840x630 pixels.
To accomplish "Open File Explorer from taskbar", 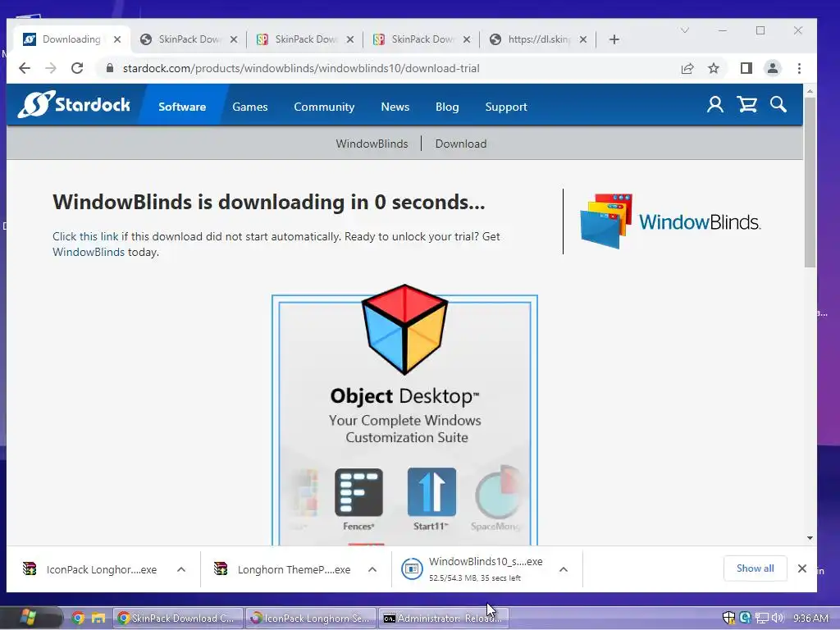I will (x=98, y=619).
